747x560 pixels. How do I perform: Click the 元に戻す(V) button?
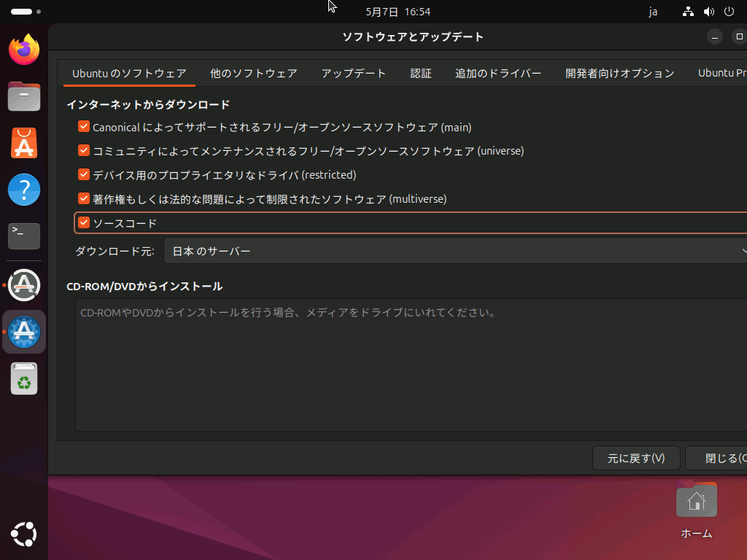tap(636, 458)
